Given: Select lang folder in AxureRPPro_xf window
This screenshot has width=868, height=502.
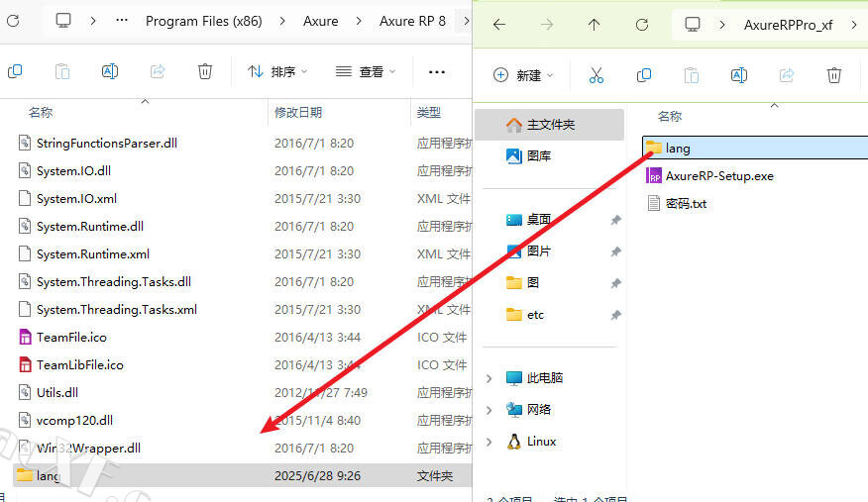Looking at the screenshot, I should [755, 148].
